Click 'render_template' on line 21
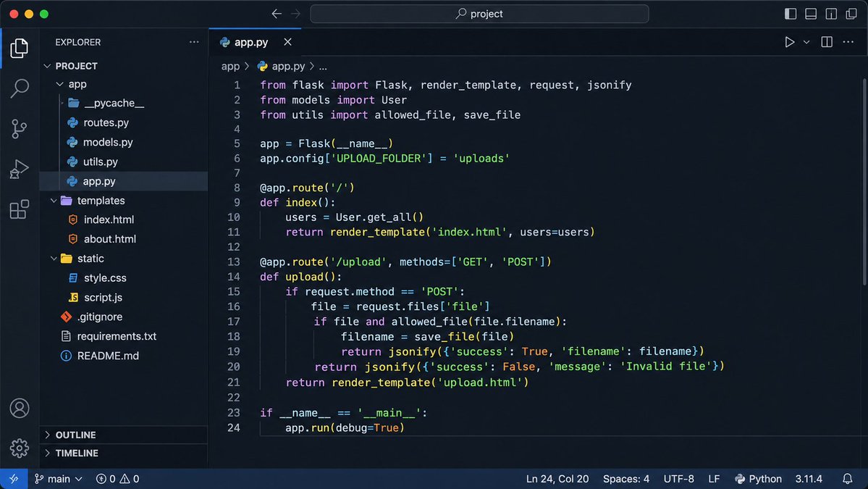868x489 pixels. (381, 383)
